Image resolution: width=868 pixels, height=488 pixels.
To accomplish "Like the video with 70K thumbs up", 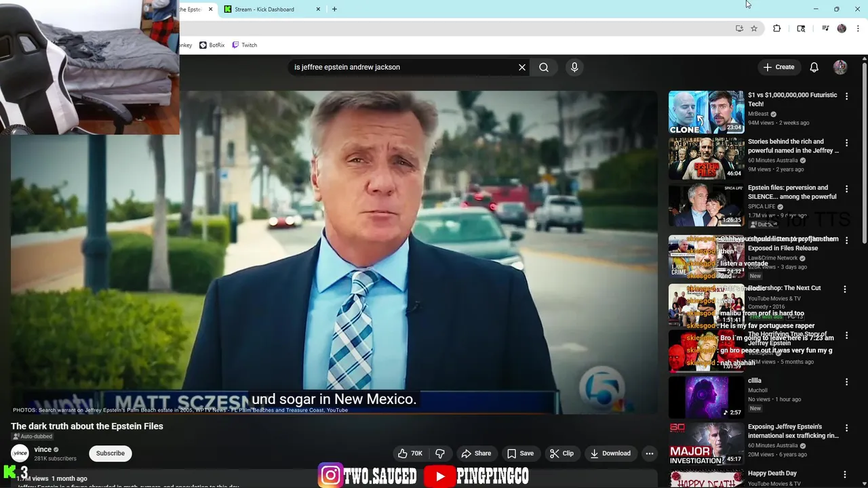I will click(x=410, y=453).
